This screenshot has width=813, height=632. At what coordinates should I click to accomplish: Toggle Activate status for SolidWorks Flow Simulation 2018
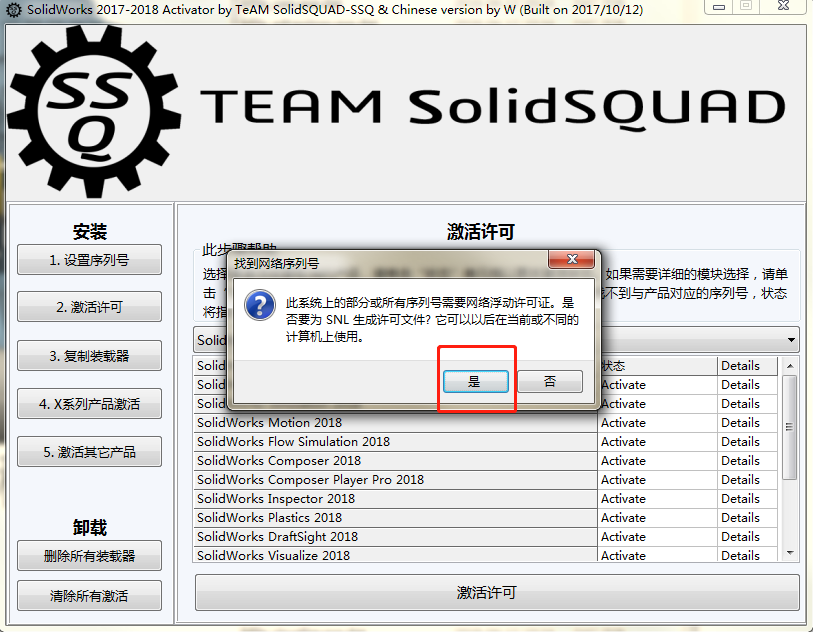tap(657, 442)
